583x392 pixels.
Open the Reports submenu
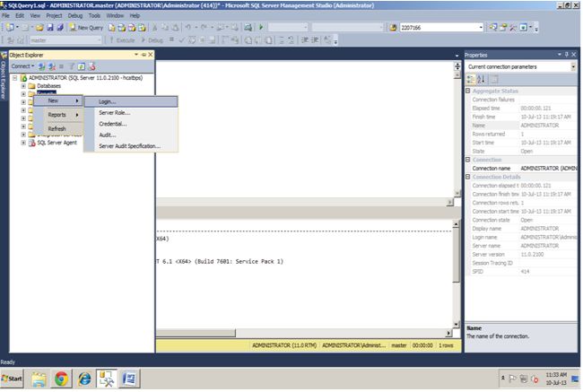click(58, 115)
